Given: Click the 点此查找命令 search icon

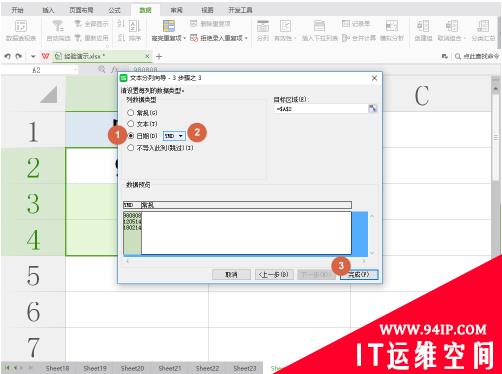Looking at the screenshot, I should tap(458, 57).
